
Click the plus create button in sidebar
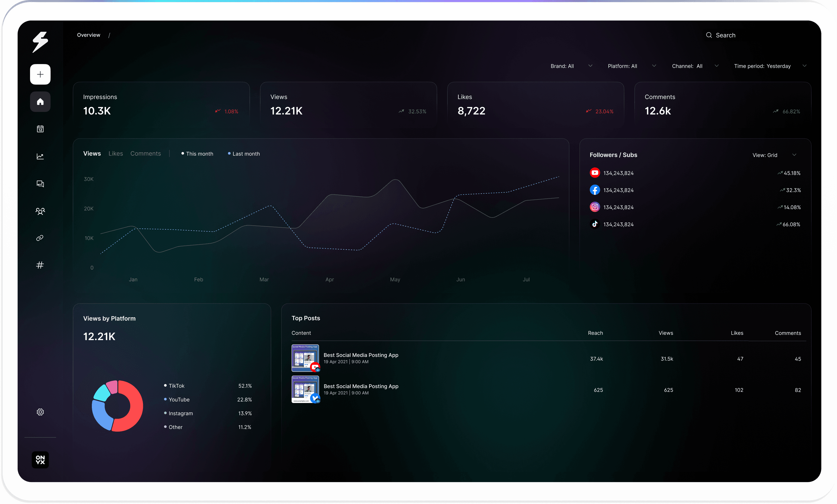[40, 74]
